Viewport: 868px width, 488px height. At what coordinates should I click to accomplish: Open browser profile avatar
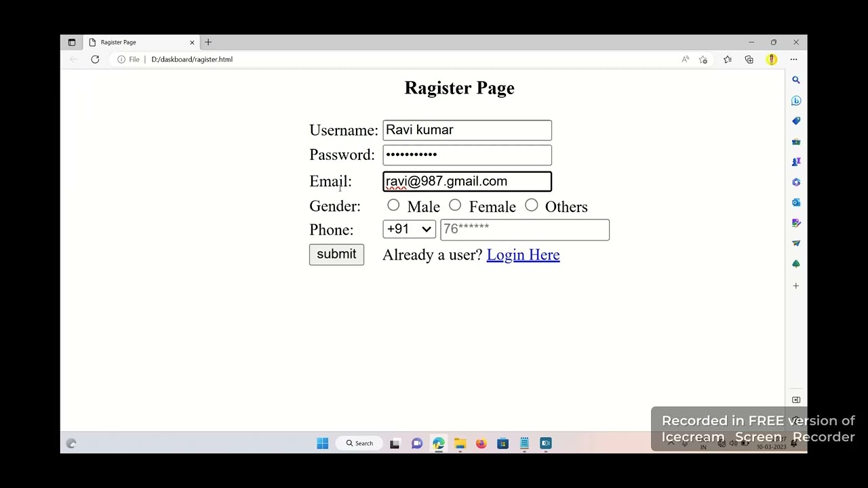(772, 60)
